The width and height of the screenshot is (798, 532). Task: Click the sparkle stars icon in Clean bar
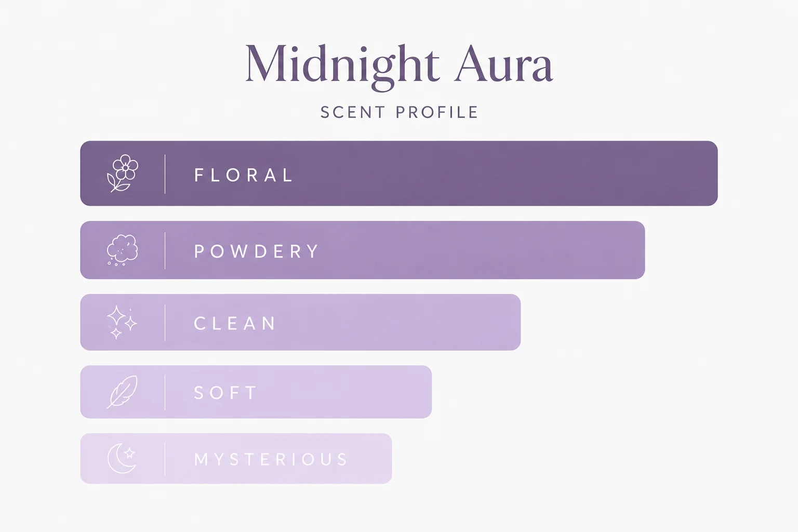(x=122, y=323)
